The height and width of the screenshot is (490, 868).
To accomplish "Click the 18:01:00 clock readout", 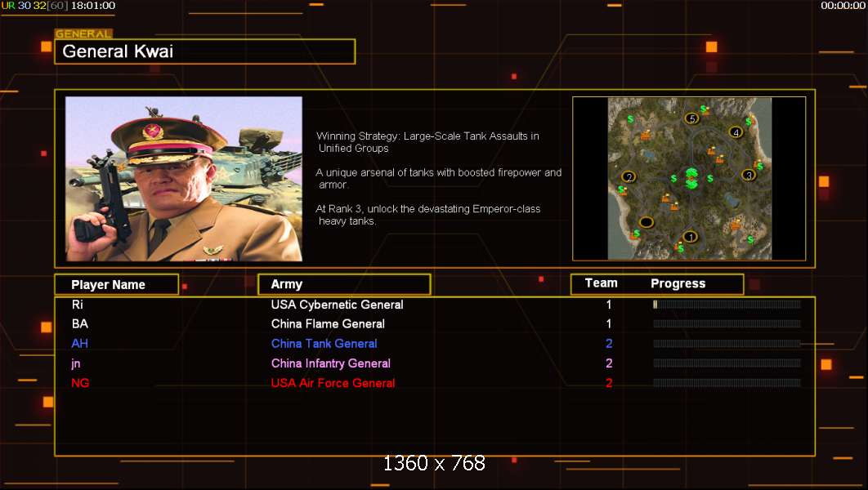I will pos(93,6).
